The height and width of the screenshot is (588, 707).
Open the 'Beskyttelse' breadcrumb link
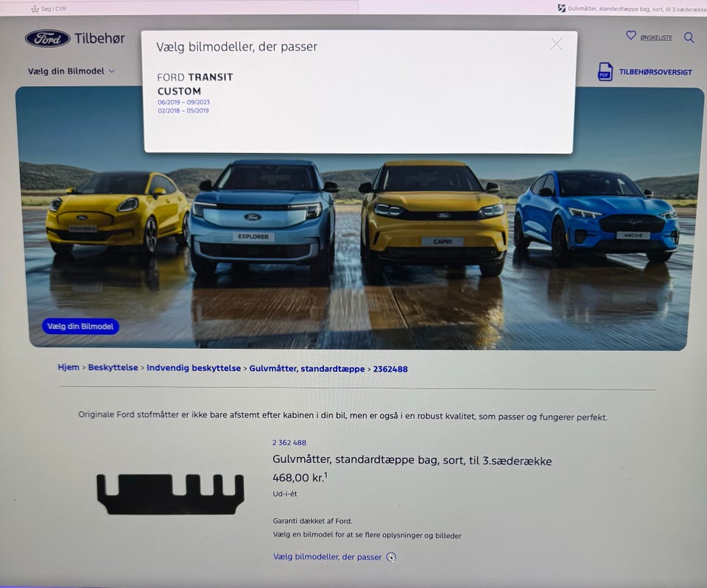click(x=113, y=367)
